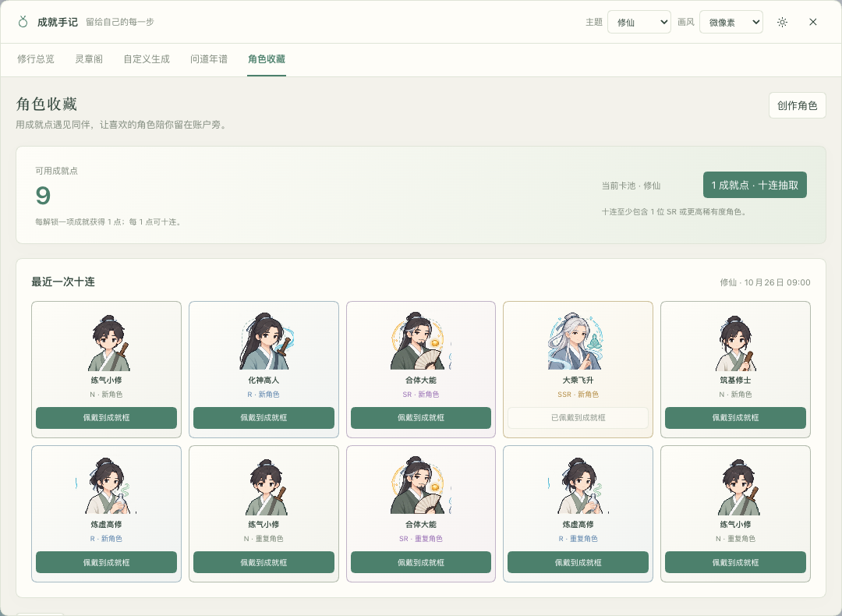Equip first-row 练气小修 via 佩戴到成就框
Screen dimensions: 842x616
[106, 418]
